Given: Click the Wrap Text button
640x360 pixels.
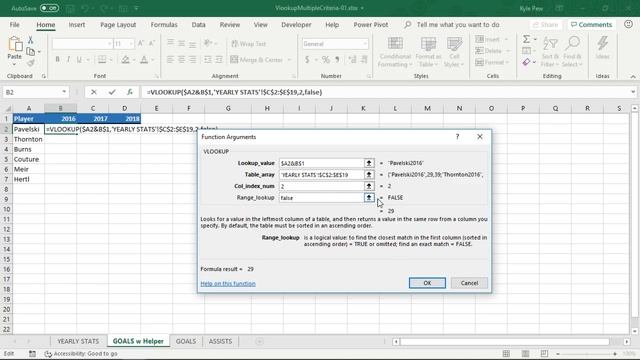Looking at the screenshot, I should tap(249, 44).
